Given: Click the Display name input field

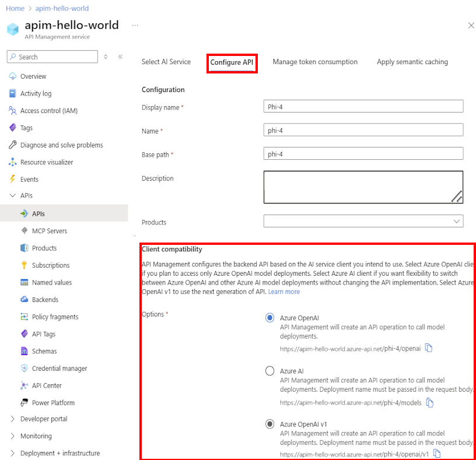Looking at the screenshot, I should (363, 106).
